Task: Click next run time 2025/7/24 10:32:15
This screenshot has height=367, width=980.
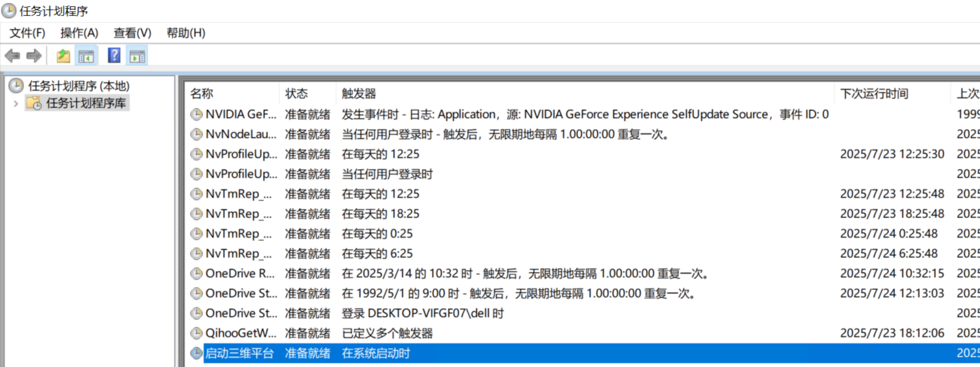Action: click(892, 274)
